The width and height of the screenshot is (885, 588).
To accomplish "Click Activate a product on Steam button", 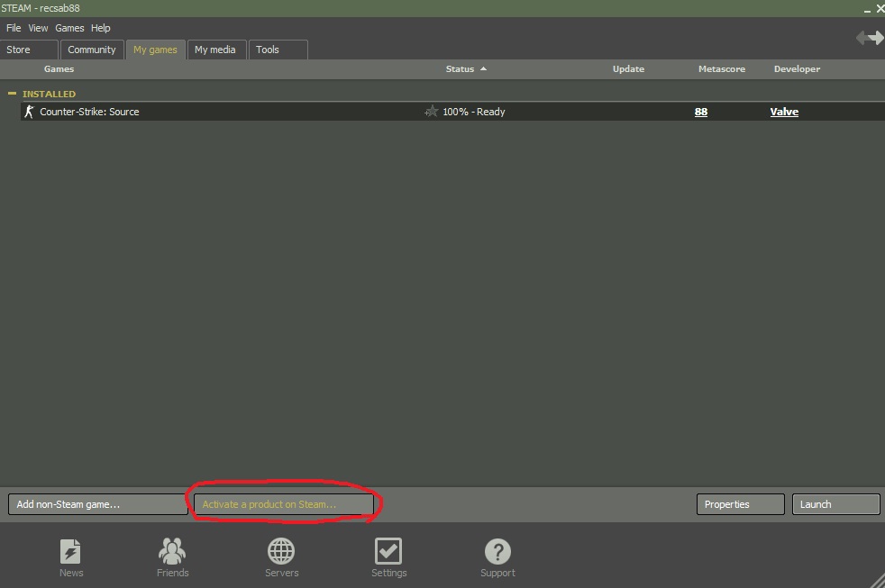I will tap(283, 504).
